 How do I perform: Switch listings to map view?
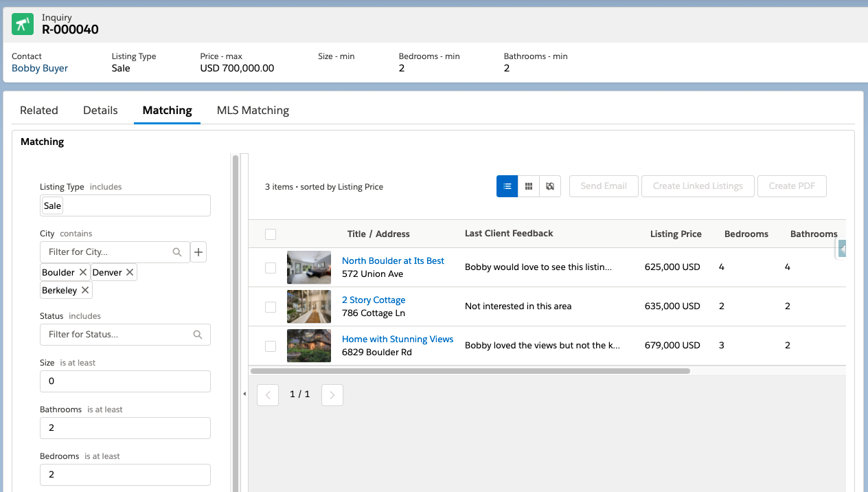tap(550, 186)
